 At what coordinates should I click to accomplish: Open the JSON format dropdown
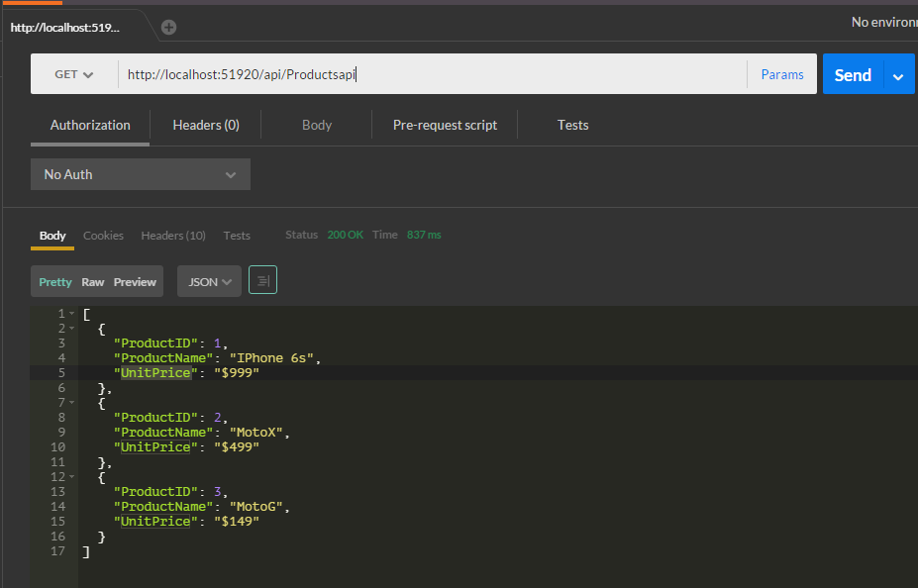(209, 282)
